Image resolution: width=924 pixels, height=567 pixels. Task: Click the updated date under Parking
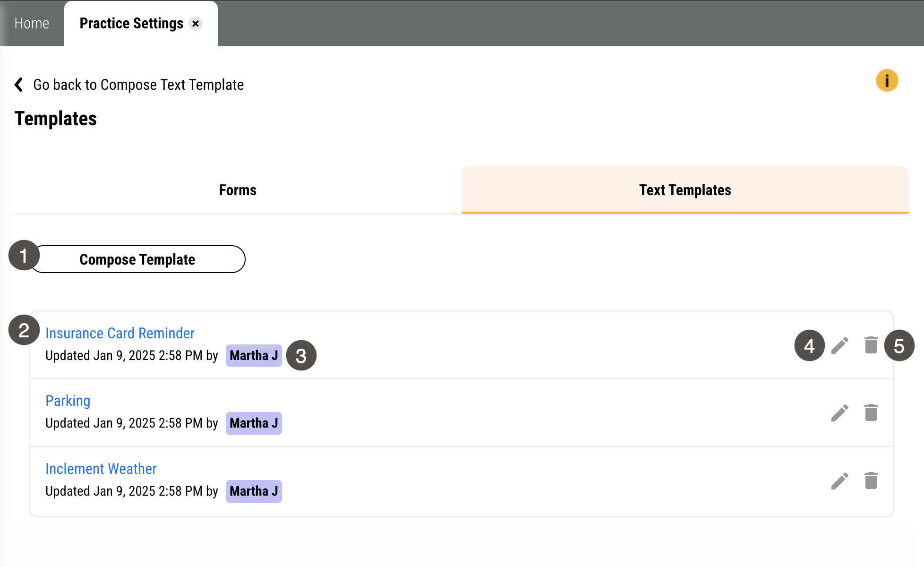tap(132, 423)
